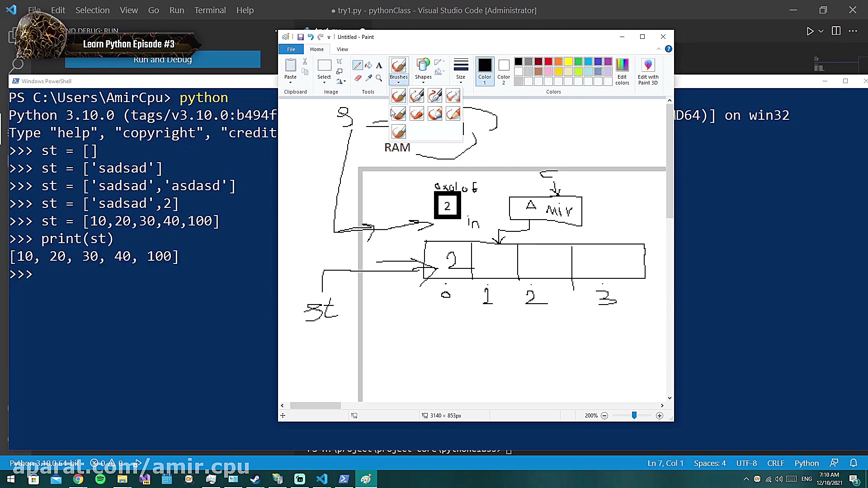Select Color 2 in Paint
The height and width of the screenshot is (488, 868).
point(504,71)
